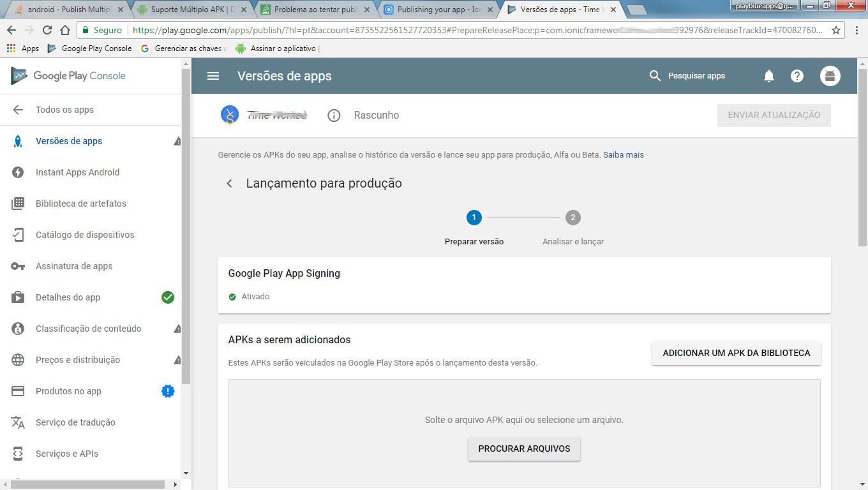Open the Apps bookmarks shortcut
This screenshot has height=490, width=868.
22,48
